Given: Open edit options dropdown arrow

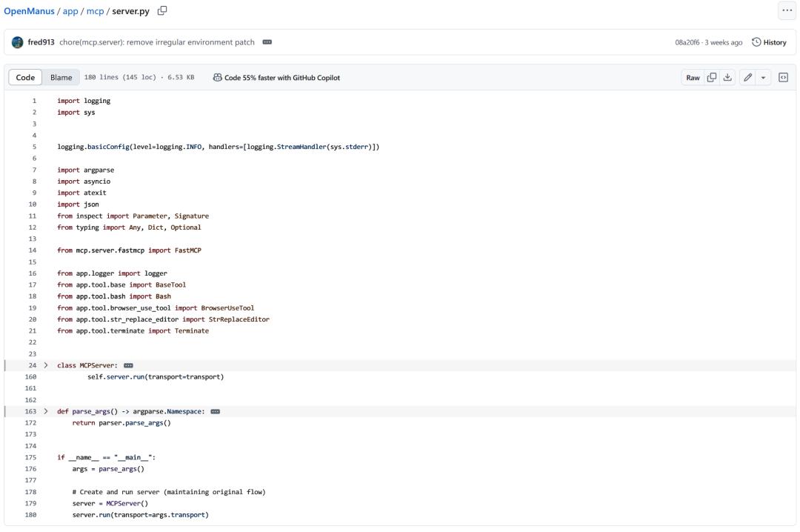Looking at the screenshot, I should (x=763, y=78).
